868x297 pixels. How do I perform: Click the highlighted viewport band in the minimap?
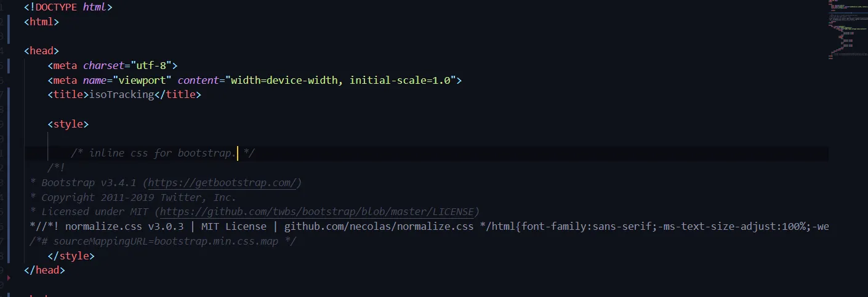pyautogui.click(x=846, y=14)
